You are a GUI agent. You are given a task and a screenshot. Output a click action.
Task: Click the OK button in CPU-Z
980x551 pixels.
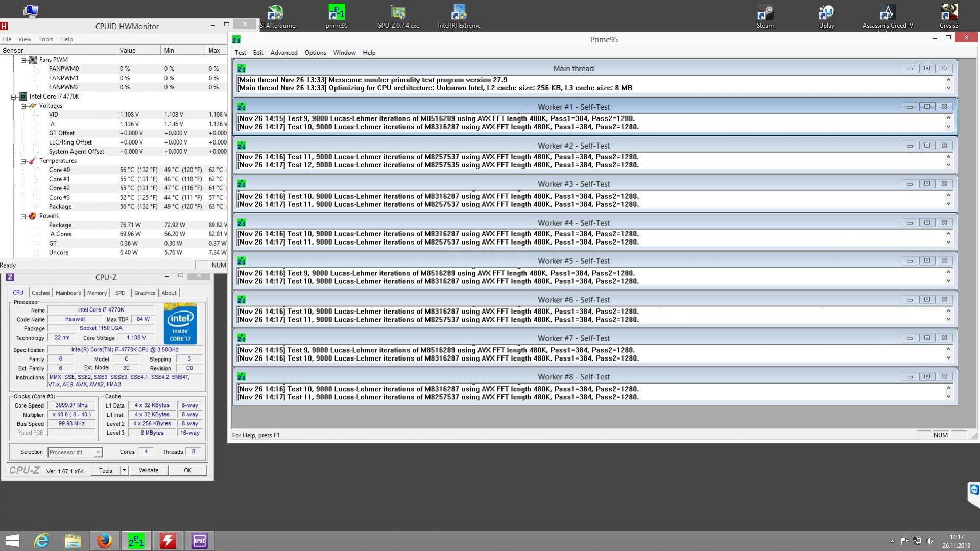click(x=187, y=470)
